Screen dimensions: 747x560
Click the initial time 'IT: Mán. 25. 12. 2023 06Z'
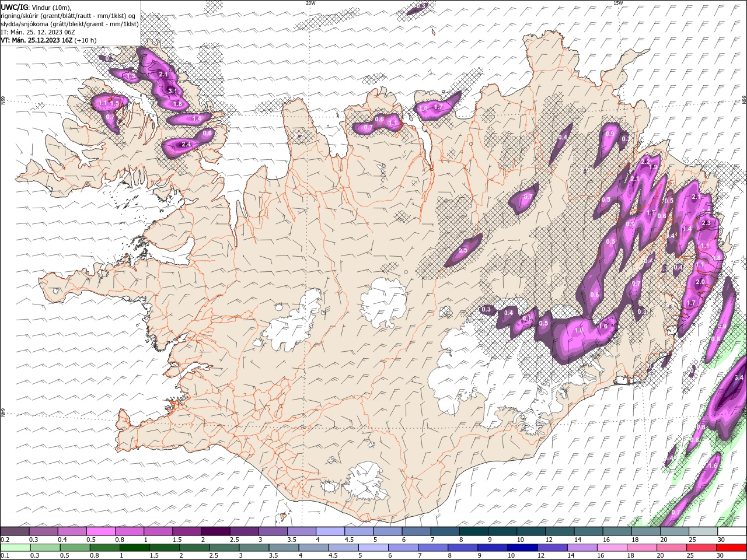coord(37,32)
